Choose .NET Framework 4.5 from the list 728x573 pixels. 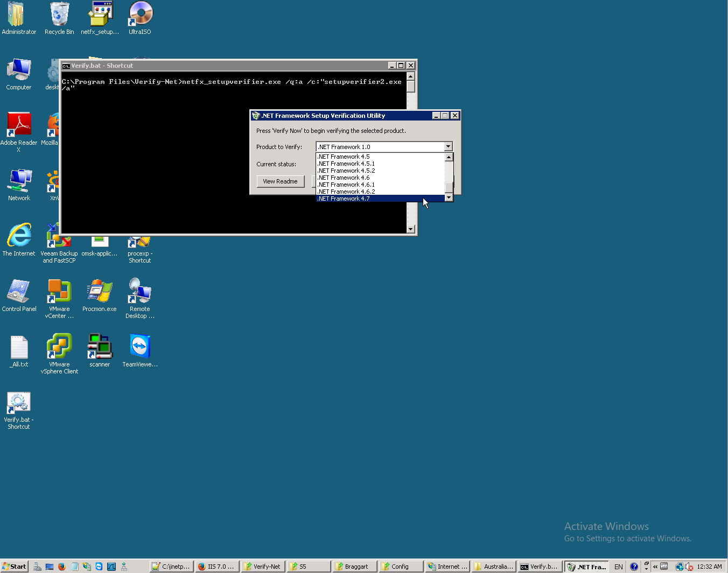380,157
